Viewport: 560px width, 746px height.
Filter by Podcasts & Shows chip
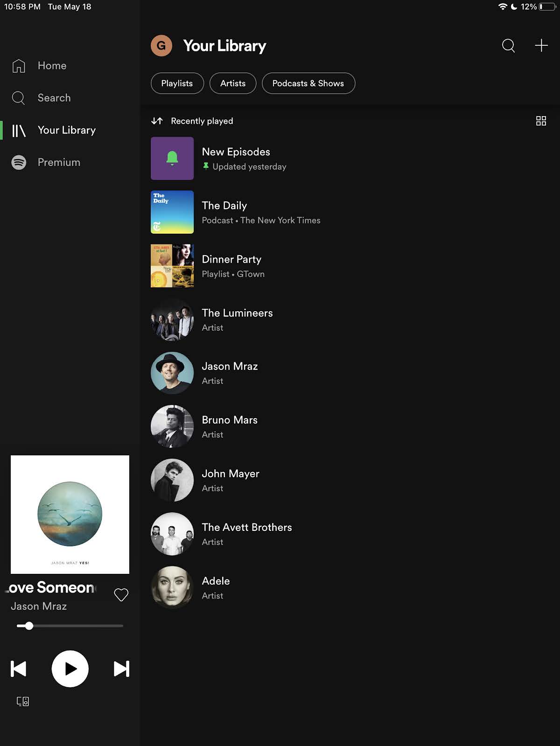tap(308, 84)
